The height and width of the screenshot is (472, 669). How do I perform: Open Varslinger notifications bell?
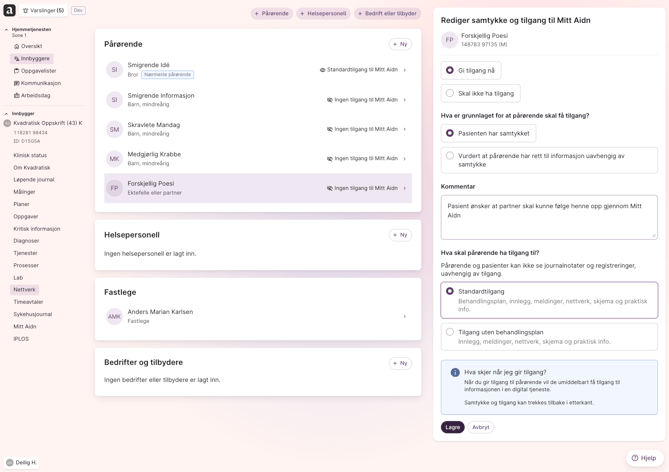pyautogui.click(x=26, y=11)
